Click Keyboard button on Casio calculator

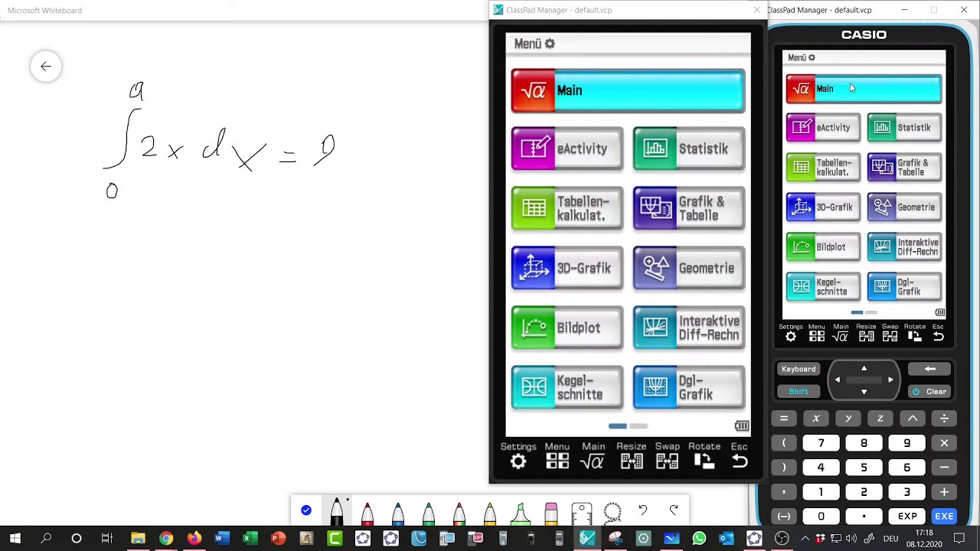point(799,369)
